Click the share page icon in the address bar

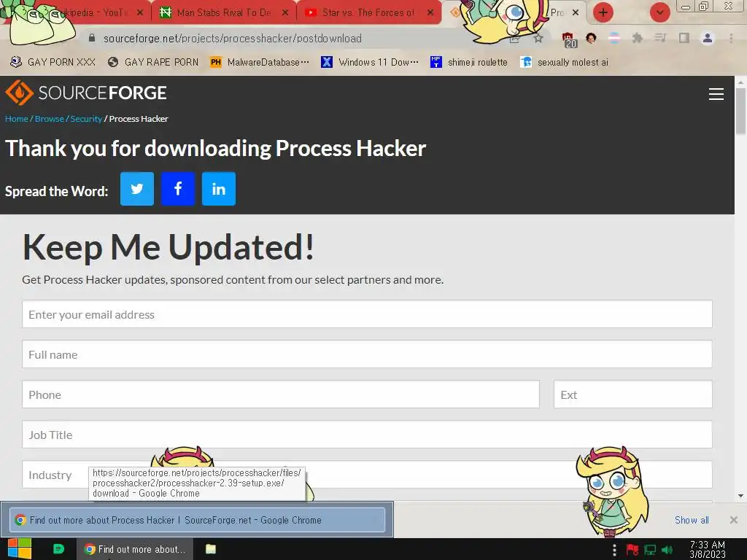tap(514, 39)
